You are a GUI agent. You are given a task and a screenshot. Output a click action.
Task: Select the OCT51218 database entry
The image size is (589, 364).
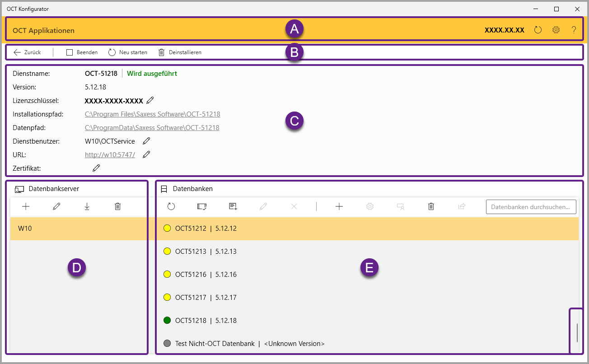tap(206, 321)
